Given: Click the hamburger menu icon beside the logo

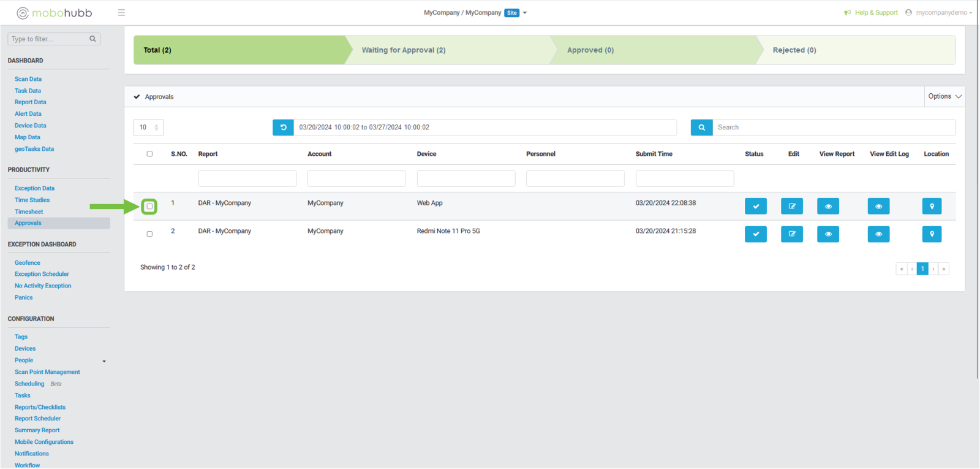Looking at the screenshot, I should (121, 13).
